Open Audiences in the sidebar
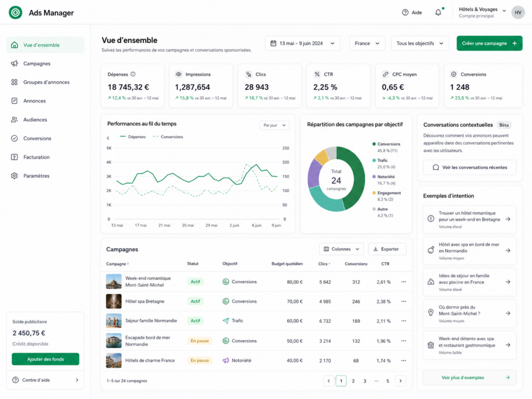Viewport: 532px width, 399px height. (46, 119)
